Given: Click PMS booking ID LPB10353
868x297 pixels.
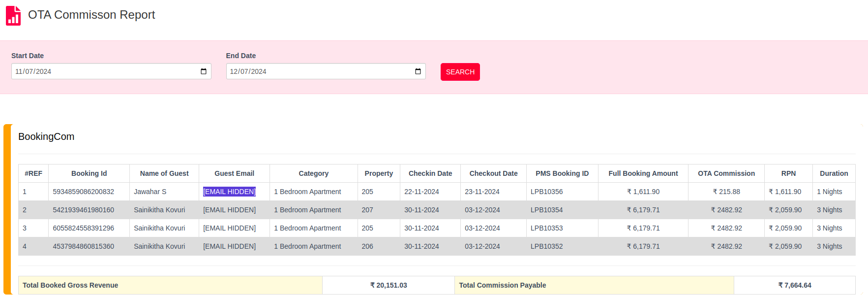Looking at the screenshot, I should click(x=547, y=228).
